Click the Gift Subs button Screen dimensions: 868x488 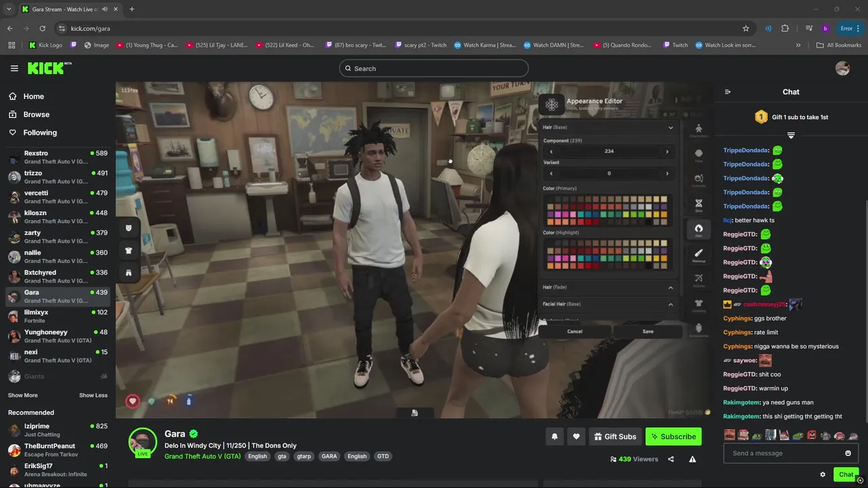(x=615, y=436)
